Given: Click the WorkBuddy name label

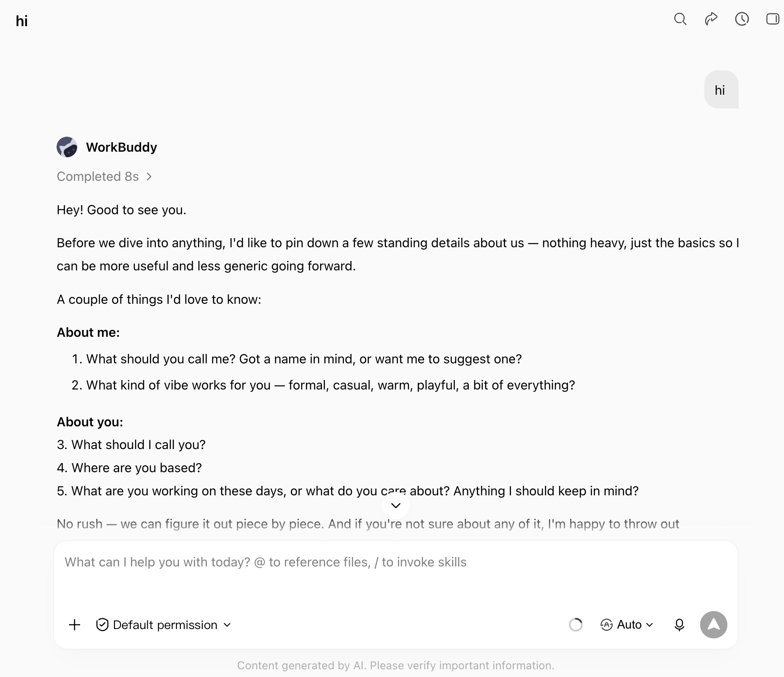Looking at the screenshot, I should [x=122, y=147].
